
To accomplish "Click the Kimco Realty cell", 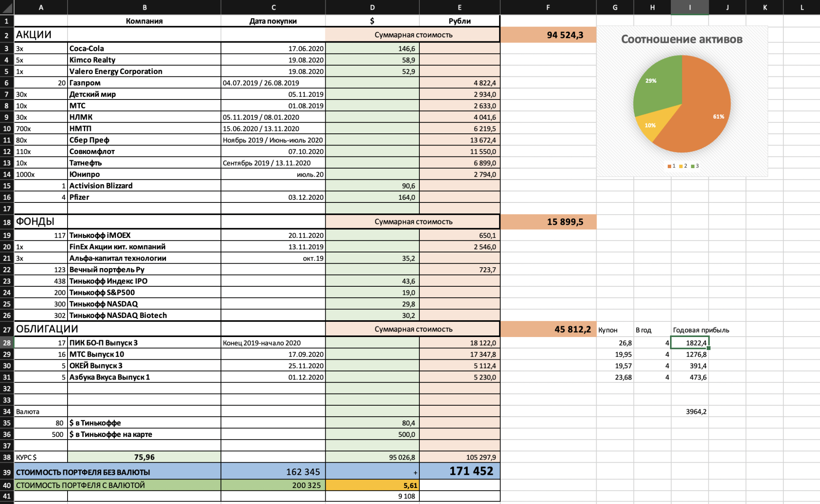I will (x=144, y=60).
